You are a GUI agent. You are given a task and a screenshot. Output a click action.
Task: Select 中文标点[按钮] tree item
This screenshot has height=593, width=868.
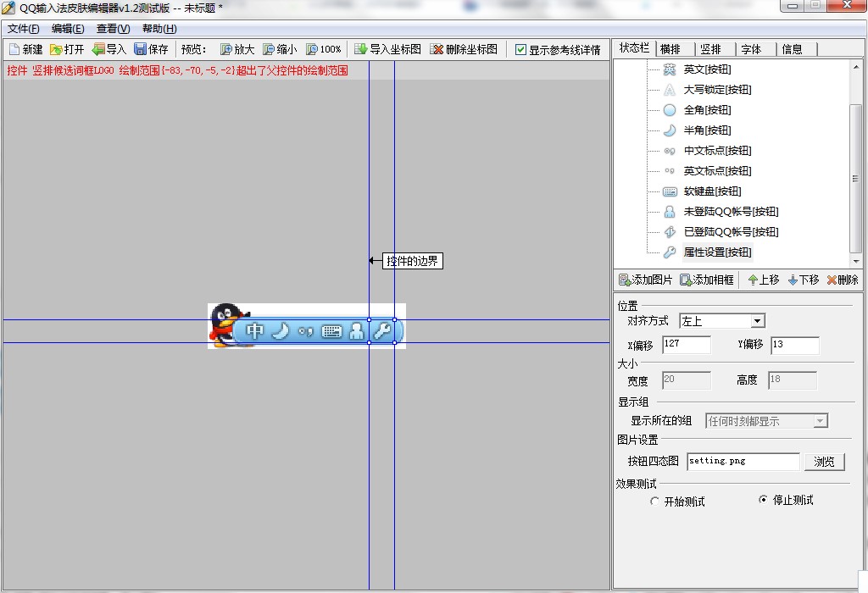pyautogui.click(x=717, y=151)
